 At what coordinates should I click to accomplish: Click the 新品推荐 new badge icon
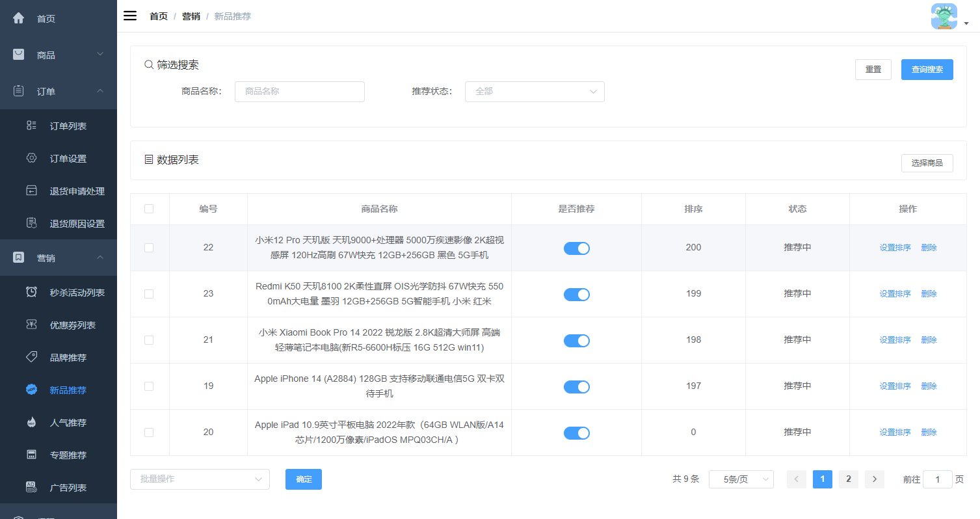(x=31, y=390)
